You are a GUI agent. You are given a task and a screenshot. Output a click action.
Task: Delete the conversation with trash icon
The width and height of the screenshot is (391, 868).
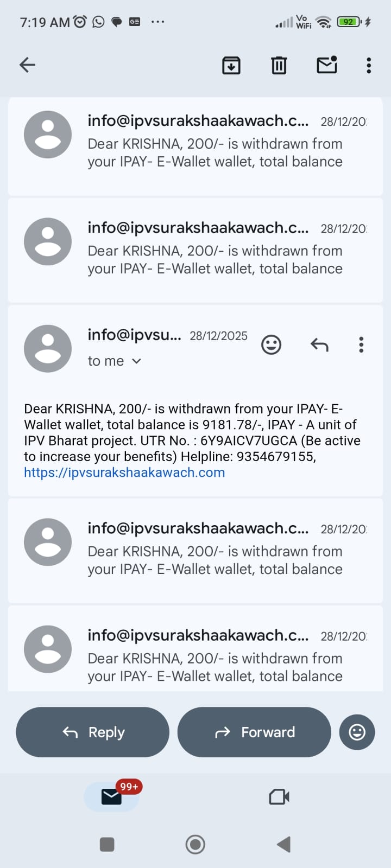pyautogui.click(x=279, y=65)
